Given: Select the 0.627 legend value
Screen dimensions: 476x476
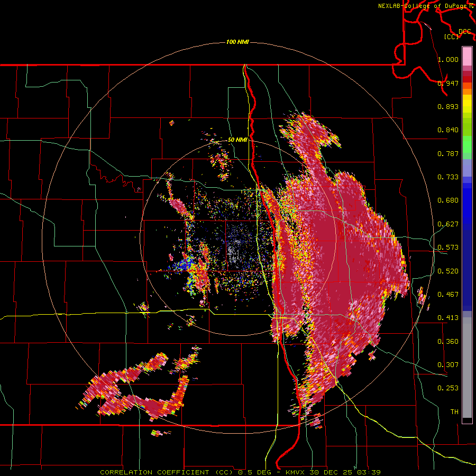Looking at the screenshot, I should (x=448, y=224).
